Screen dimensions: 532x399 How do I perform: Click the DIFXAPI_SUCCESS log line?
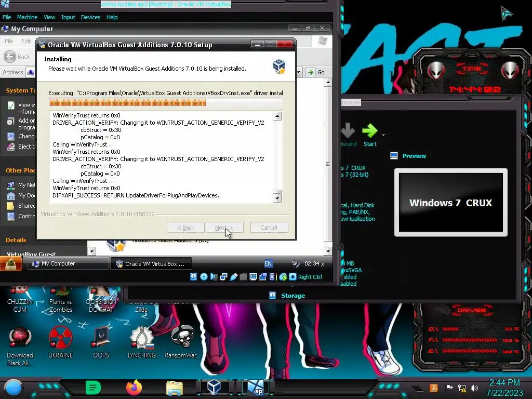tap(136, 195)
